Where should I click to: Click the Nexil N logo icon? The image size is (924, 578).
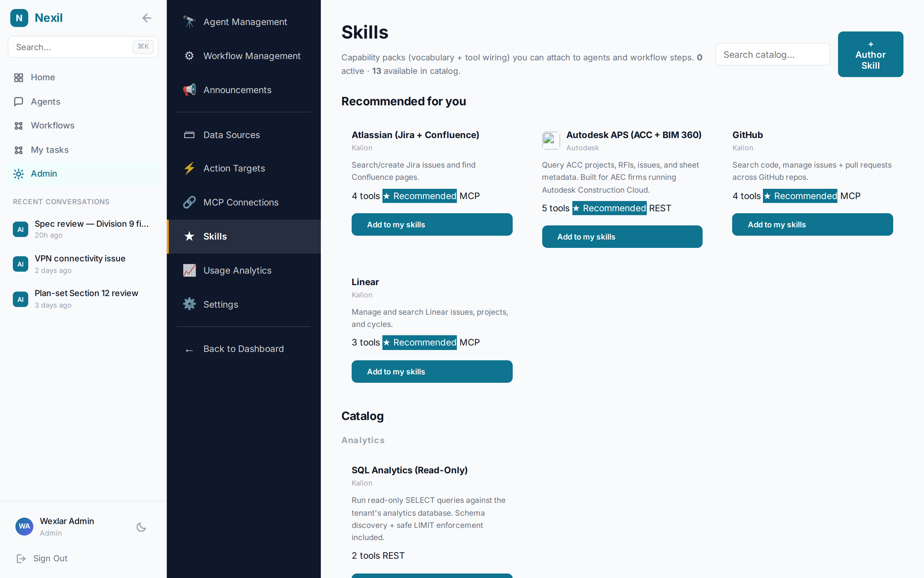coord(19,18)
